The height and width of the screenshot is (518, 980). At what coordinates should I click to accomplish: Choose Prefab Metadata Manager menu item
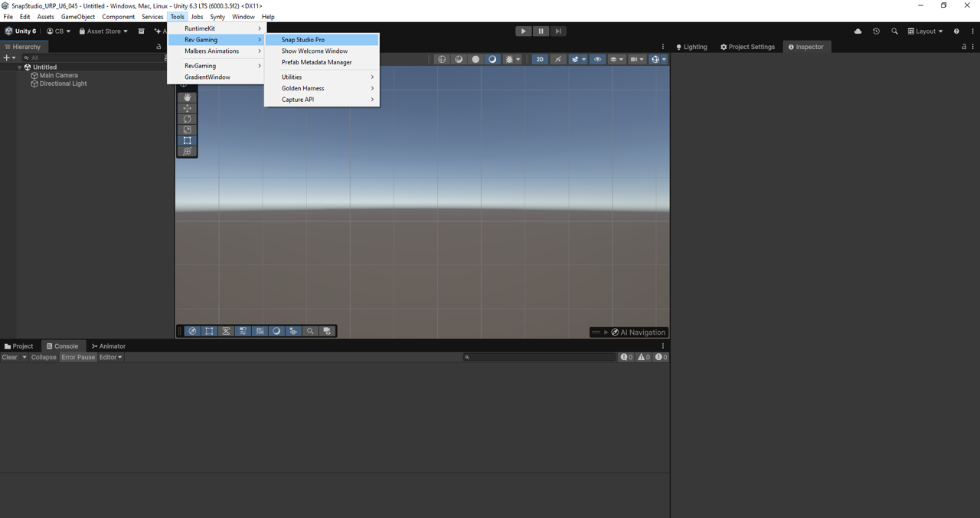click(322, 62)
